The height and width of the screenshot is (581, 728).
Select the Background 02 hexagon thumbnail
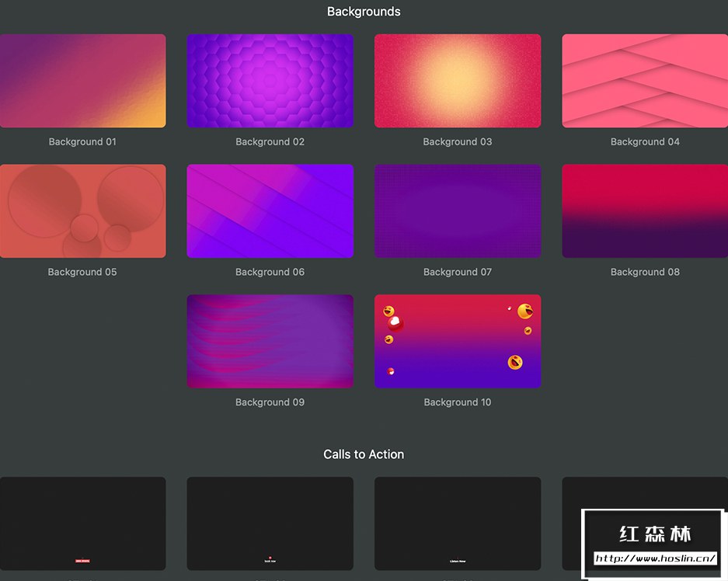click(x=270, y=81)
